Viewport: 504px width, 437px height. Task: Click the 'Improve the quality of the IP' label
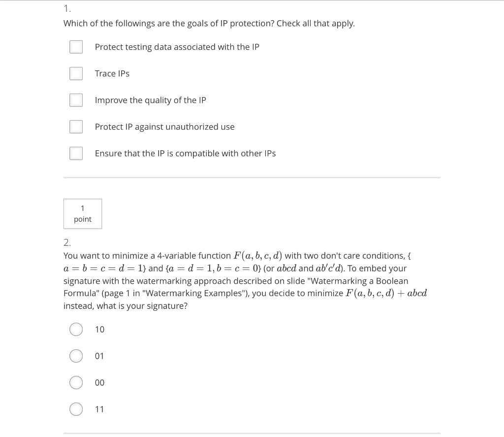(151, 100)
